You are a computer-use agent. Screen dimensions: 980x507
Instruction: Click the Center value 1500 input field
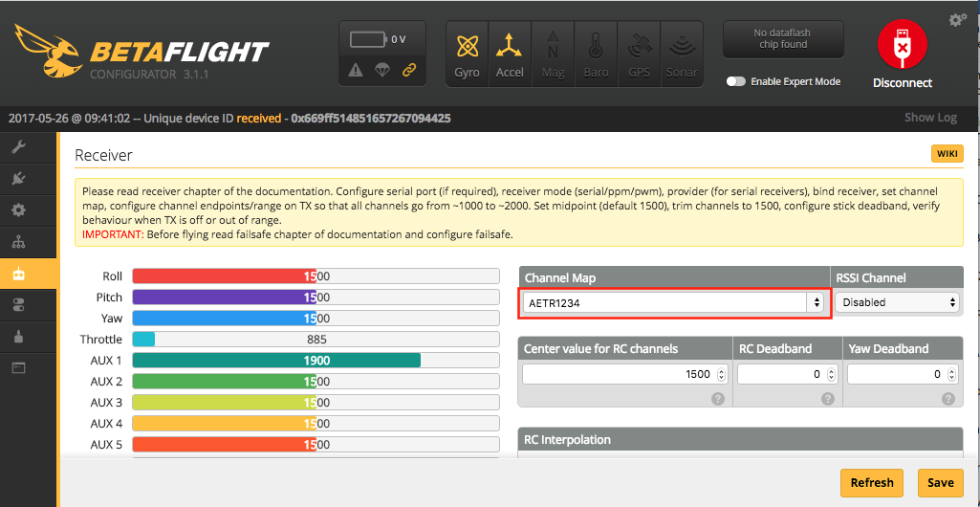pyautogui.click(x=625, y=374)
